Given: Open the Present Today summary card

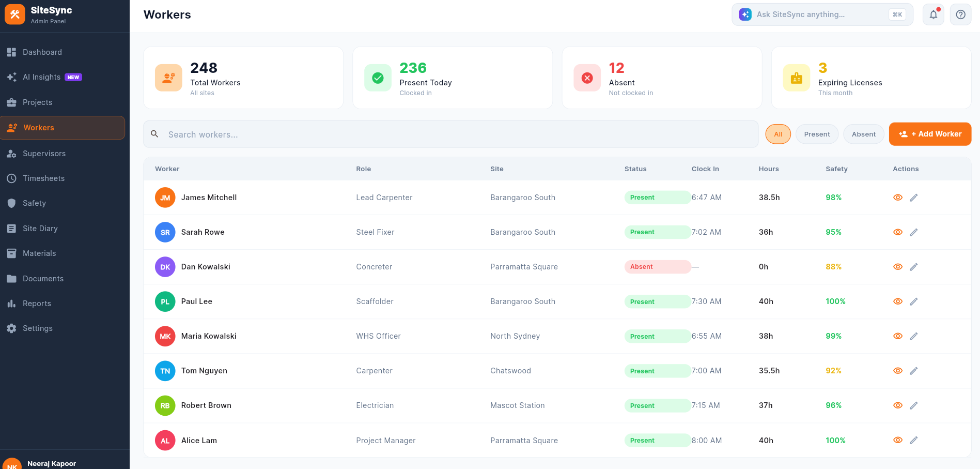Looking at the screenshot, I should click(453, 78).
